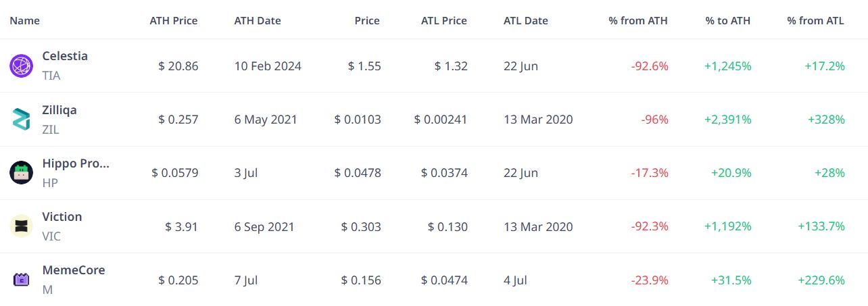Sort by % from ATH header
Image resolution: width=868 pixels, height=306 pixels.
pos(638,20)
